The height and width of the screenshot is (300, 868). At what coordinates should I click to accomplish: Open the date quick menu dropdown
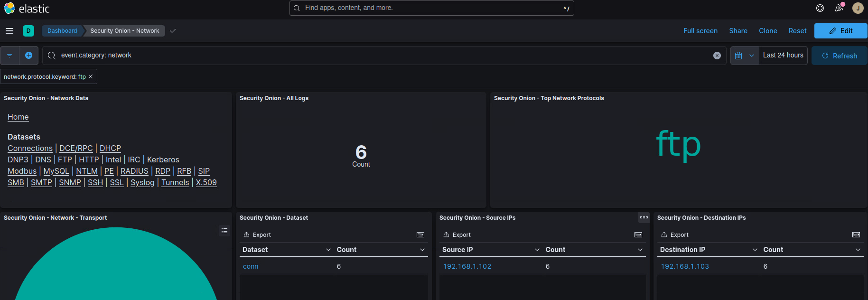tap(744, 56)
